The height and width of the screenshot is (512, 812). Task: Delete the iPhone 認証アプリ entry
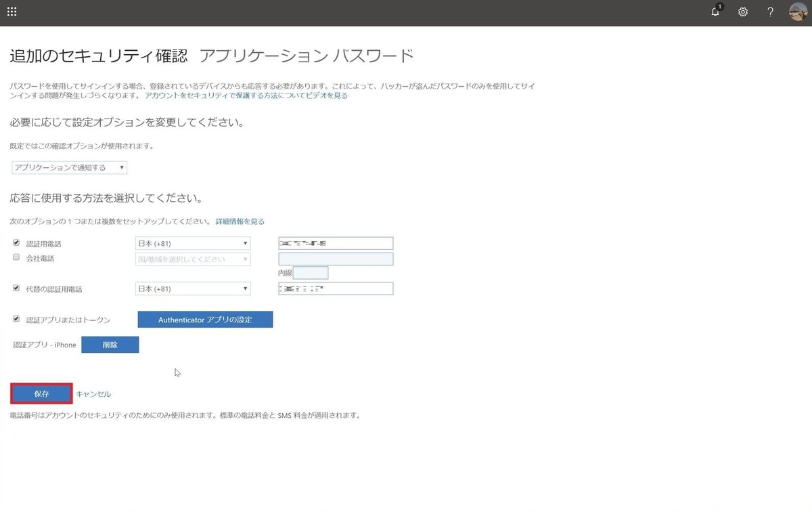(110, 344)
